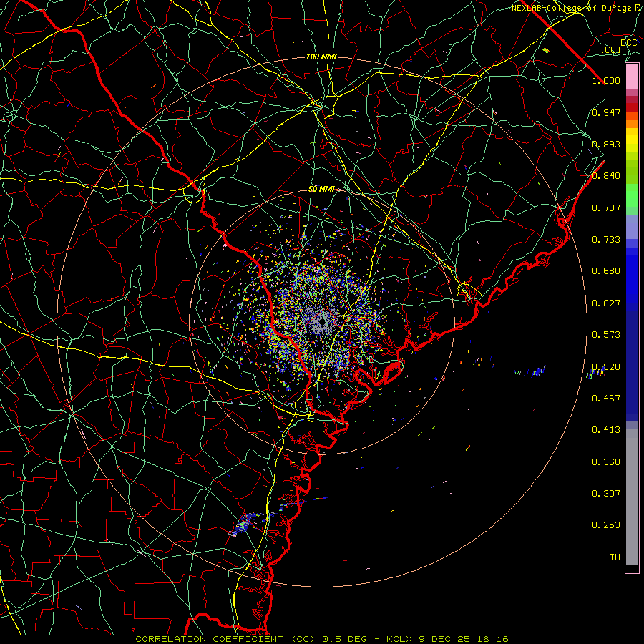Screen dimensions: 644x644
Task: Click the 0.627 scale value
Action: click(x=606, y=303)
